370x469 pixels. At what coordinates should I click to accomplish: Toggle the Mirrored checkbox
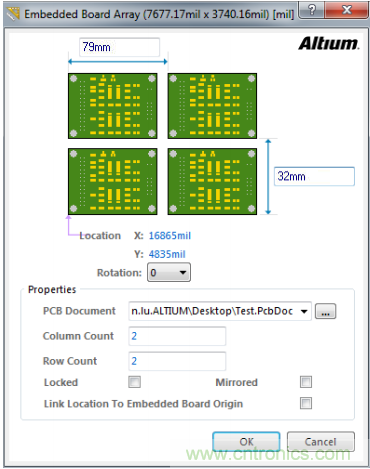(x=306, y=382)
